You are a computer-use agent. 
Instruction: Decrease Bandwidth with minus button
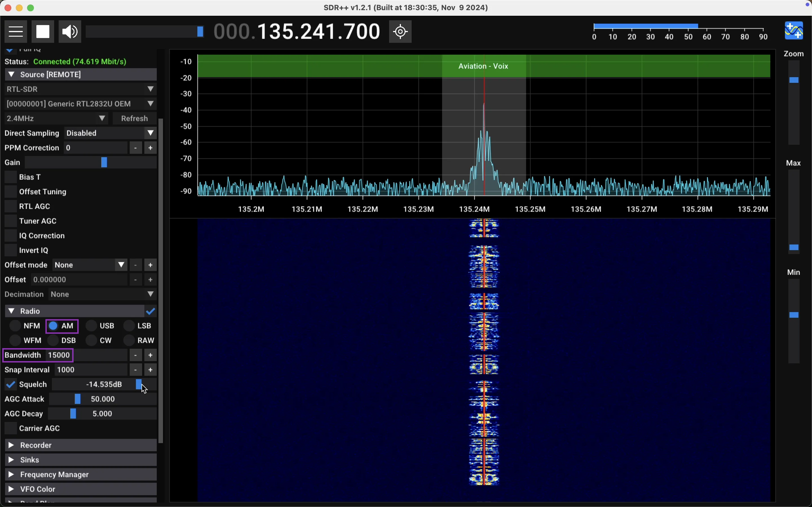coord(136,355)
